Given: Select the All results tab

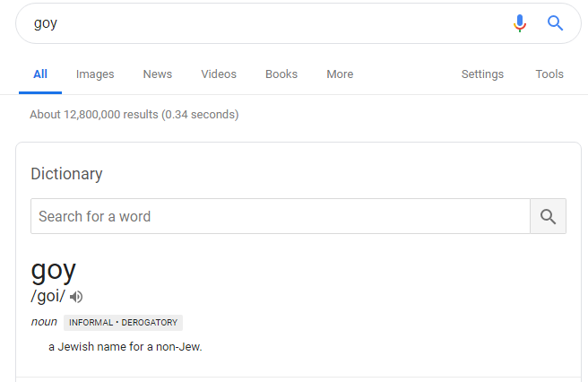Looking at the screenshot, I should pos(40,74).
